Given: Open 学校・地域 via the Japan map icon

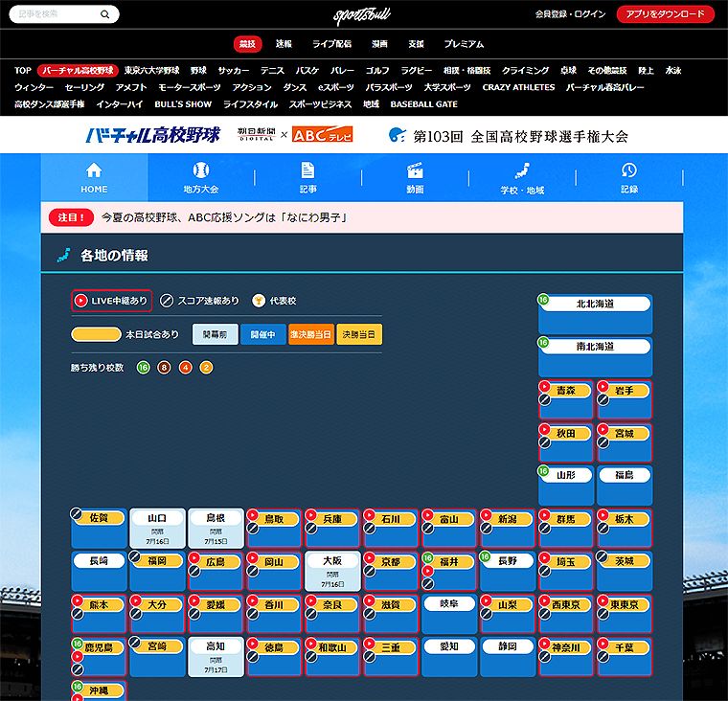Looking at the screenshot, I should [522, 170].
